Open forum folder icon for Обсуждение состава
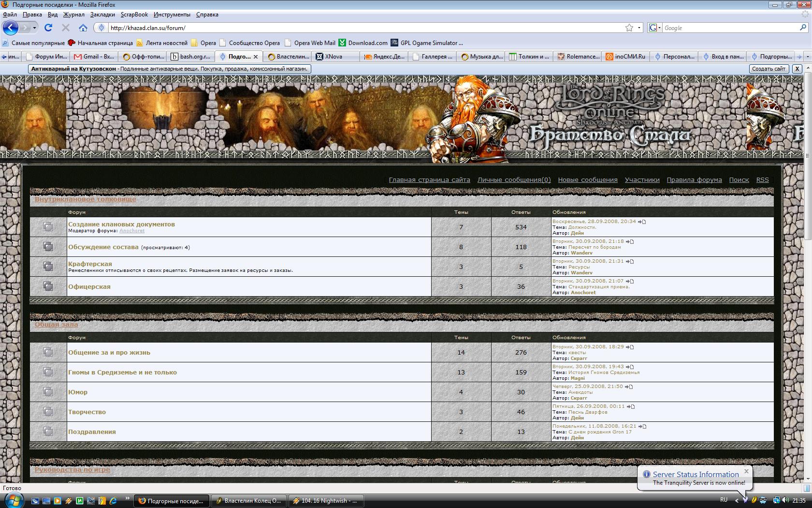 point(48,247)
